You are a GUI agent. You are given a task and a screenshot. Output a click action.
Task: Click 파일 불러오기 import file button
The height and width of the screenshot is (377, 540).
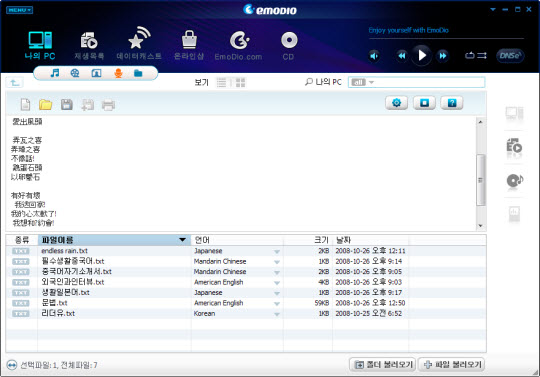(x=452, y=364)
